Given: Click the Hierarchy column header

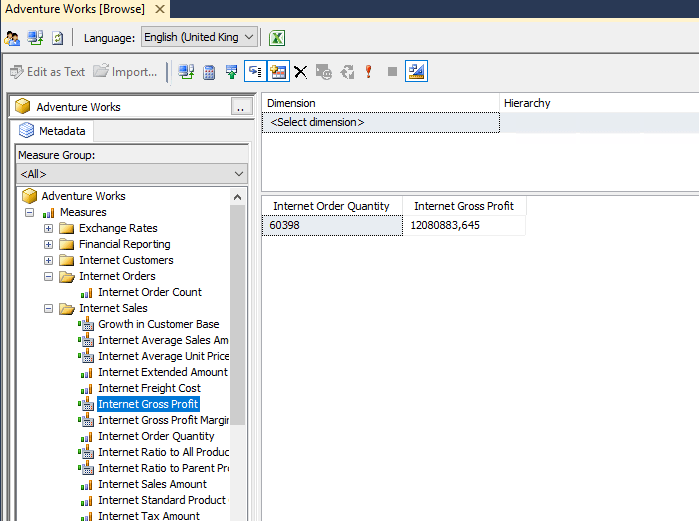Looking at the screenshot, I should coord(599,103).
